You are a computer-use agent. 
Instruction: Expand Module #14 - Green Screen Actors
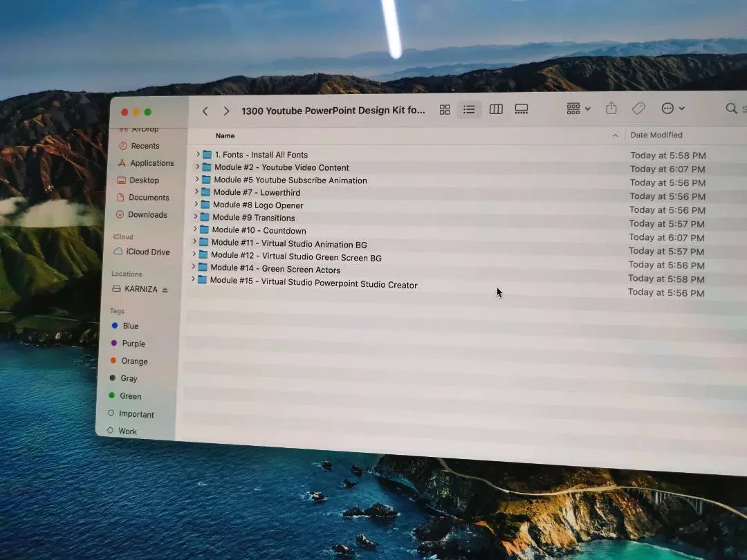[194, 267]
